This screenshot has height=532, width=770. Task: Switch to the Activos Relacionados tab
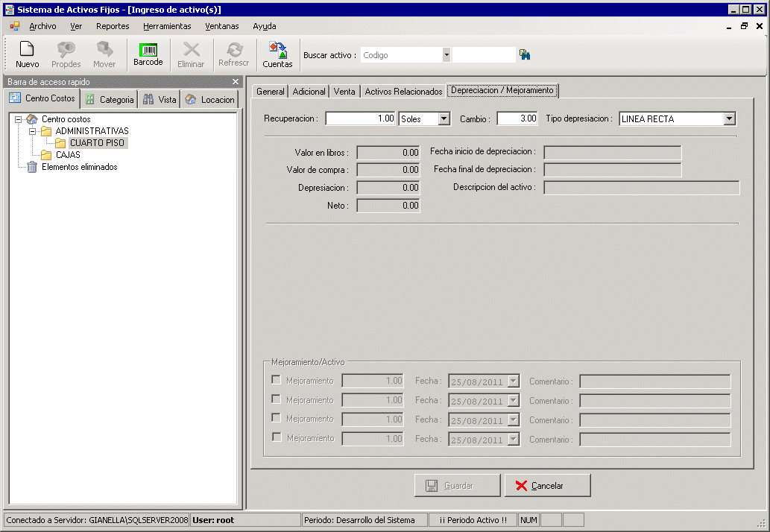pyautogui.click(x=403, y=92)
